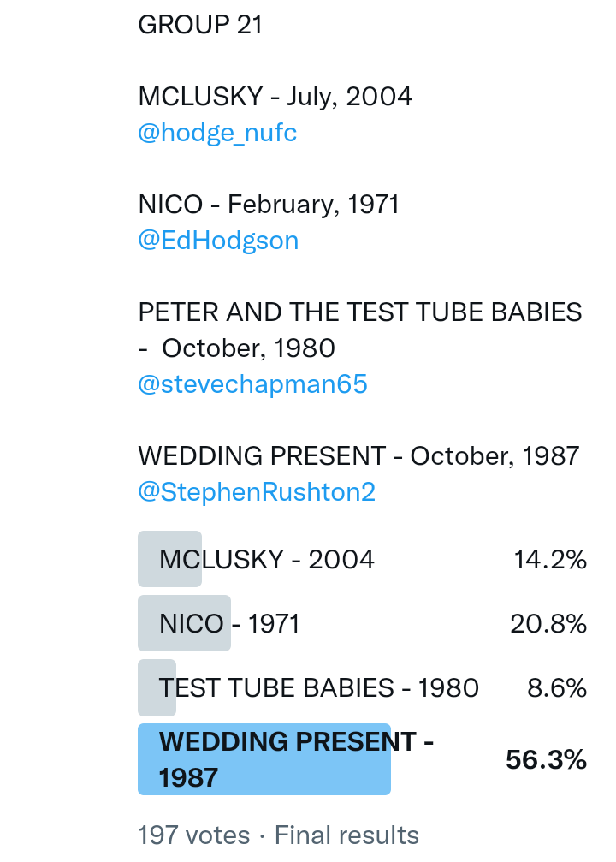Click the 14.2% result percentage
This screenshot has height=862, width=616.
[549, 560]
